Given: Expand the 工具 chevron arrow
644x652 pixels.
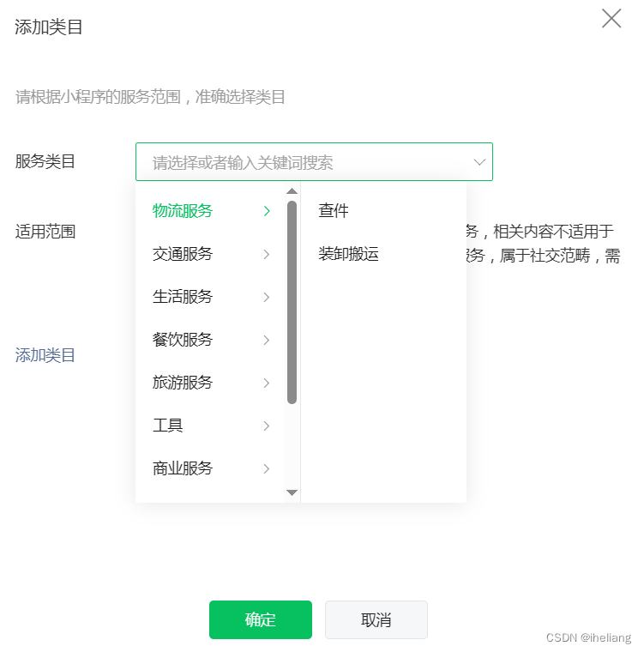Looking at the screenshot, I should pos(267,426).
